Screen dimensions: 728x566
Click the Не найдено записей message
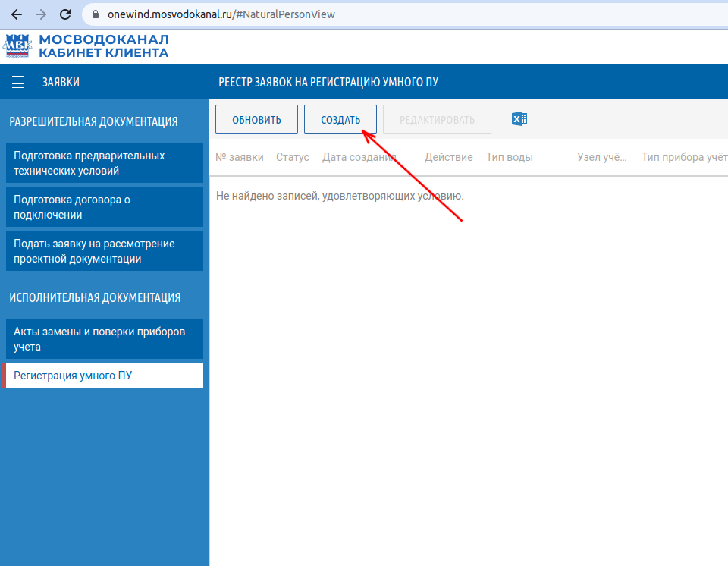pyautogui.click(x=340, y=196)
